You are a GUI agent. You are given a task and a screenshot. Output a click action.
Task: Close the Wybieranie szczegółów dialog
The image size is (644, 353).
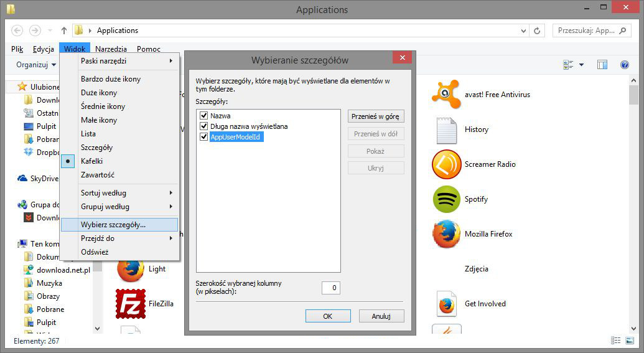tap(403, 57)
